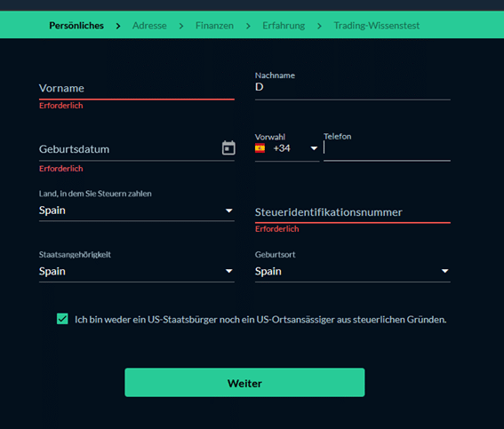
Task: Focus the Vorname input field
Action: (137, 89)
